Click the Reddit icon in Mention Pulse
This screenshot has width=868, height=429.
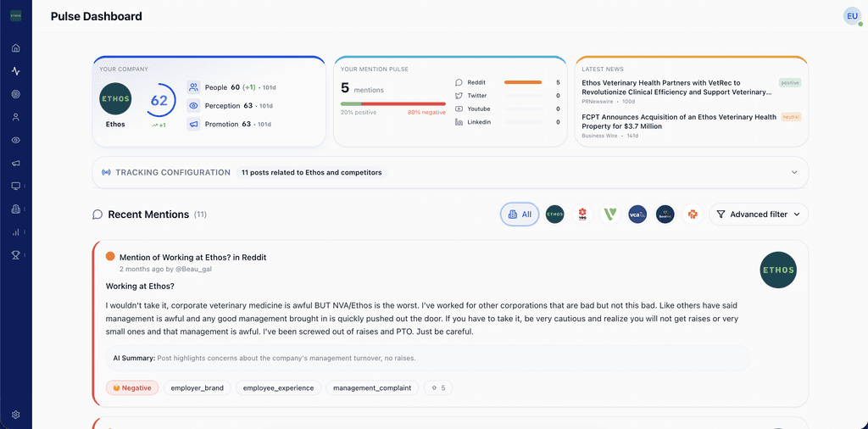click(x=459, y=82)
